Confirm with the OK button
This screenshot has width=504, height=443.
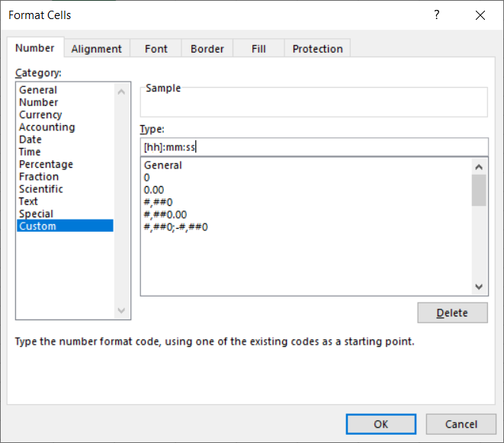coord(380,424)
